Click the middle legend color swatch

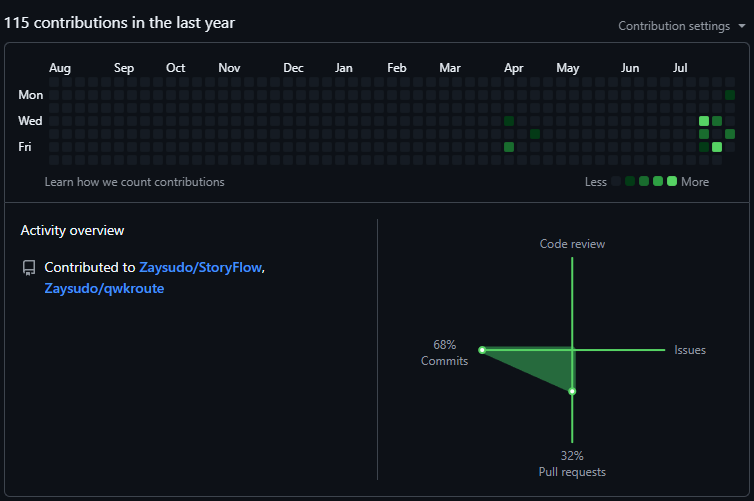(x=644, y=181)
